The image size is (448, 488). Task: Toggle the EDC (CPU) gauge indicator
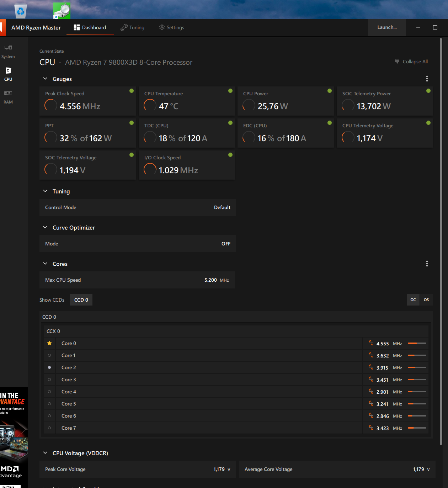pyautogui.click(x=330, y=123)
